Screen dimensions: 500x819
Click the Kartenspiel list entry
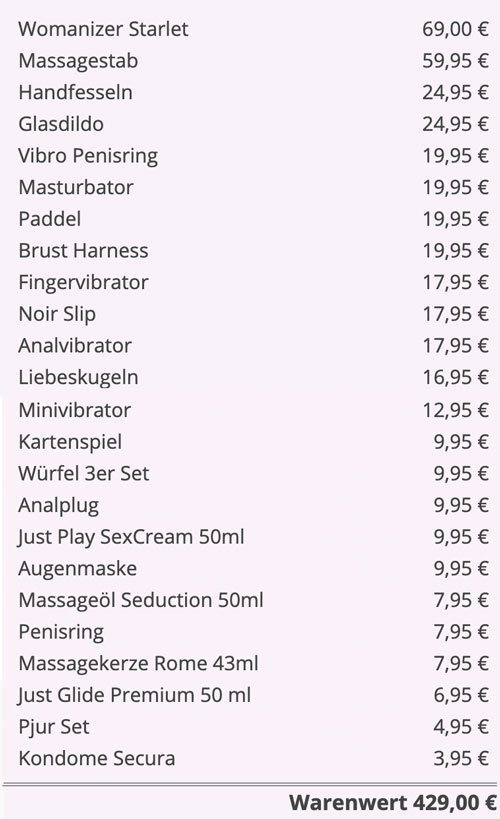tap(70, 442)
